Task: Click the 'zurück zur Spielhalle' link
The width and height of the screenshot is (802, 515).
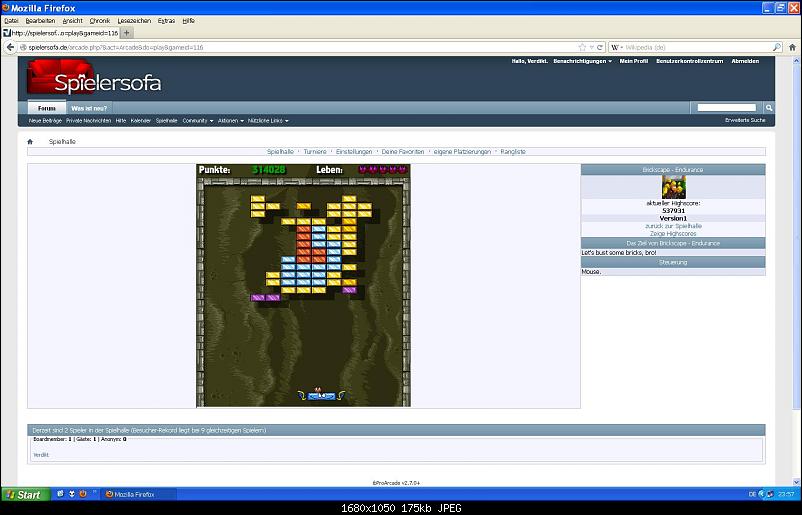Action: [x=673, y=226]
